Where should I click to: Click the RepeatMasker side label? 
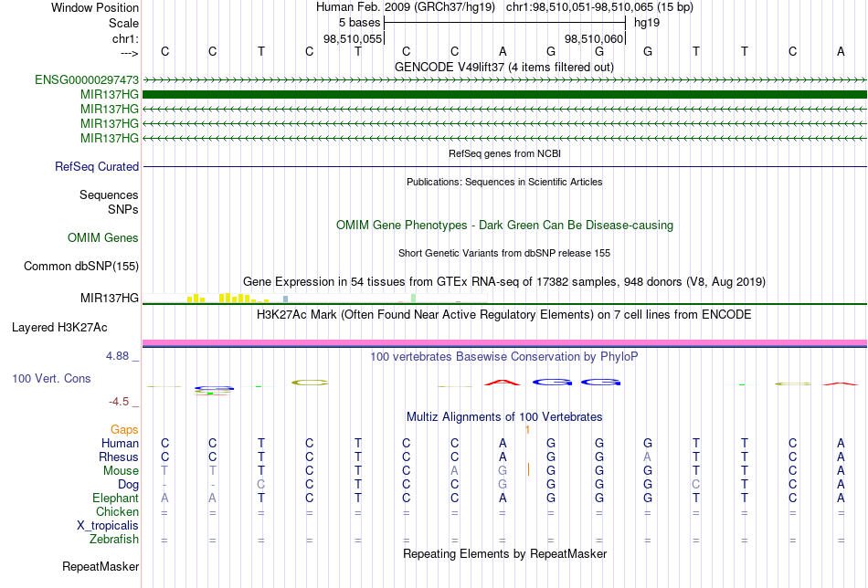tap(101, 566)
